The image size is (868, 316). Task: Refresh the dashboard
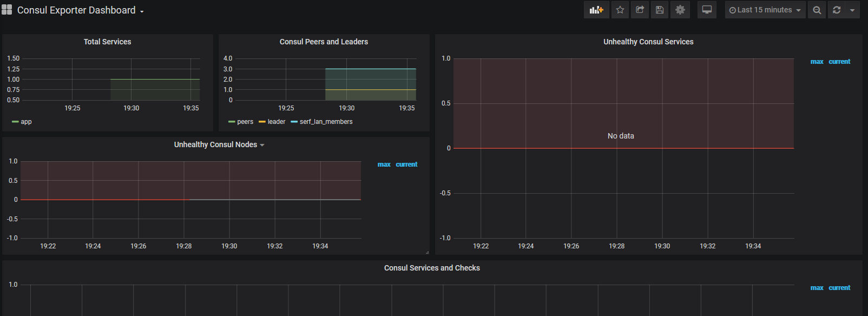coord(837,10)
